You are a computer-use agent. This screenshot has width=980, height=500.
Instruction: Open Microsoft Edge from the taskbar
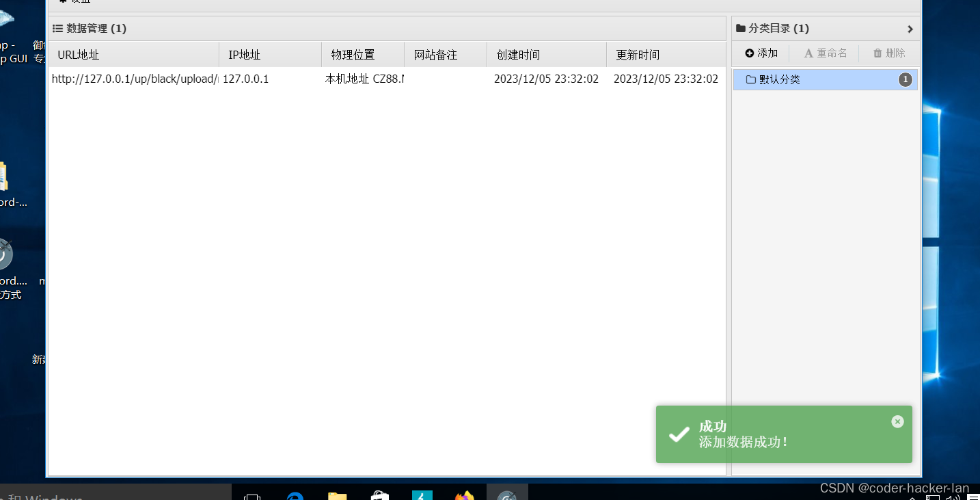click(x=295, y=495)
